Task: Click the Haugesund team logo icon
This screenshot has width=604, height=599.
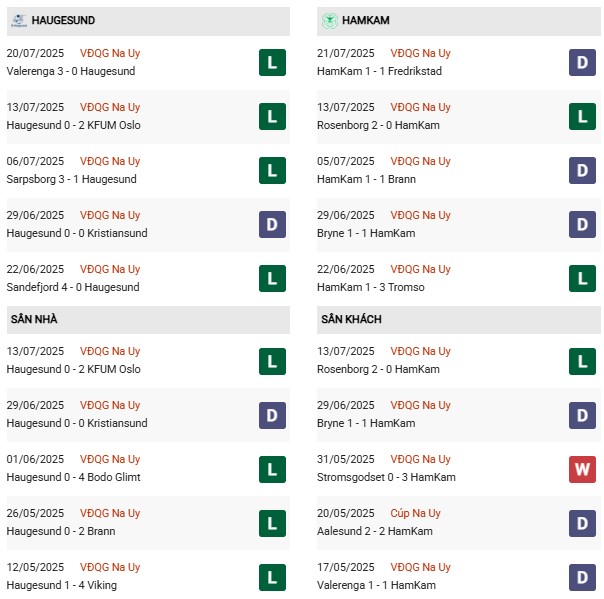Action: 17,20
